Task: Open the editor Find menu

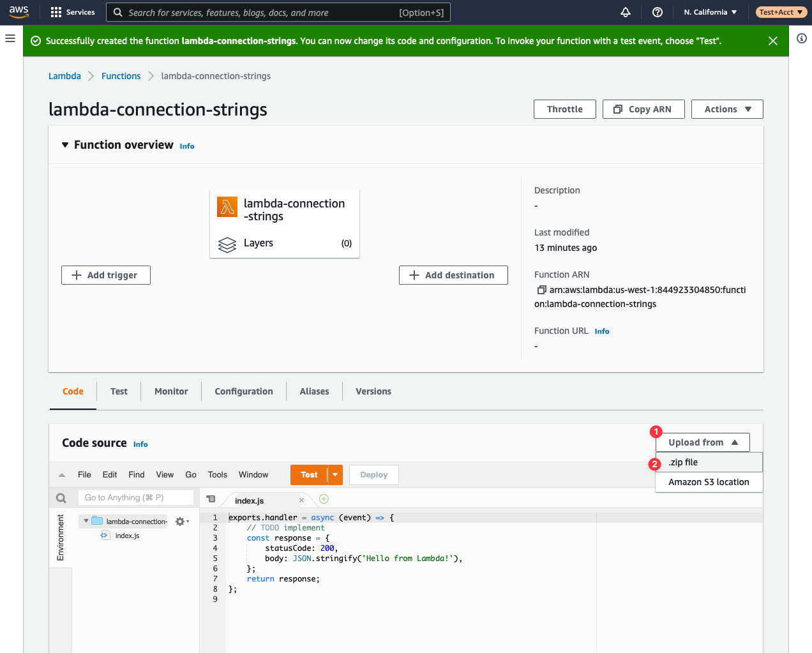Action: click(x=137, y=475)
